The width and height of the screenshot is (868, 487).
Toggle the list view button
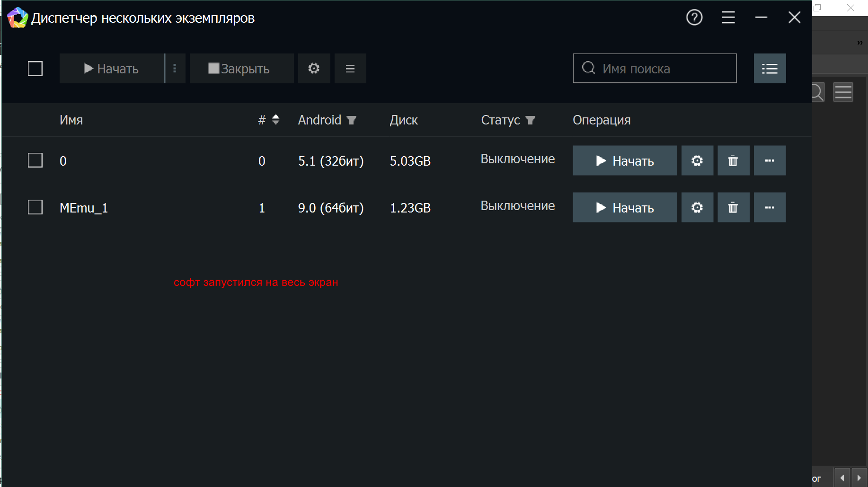coord(770,69)
